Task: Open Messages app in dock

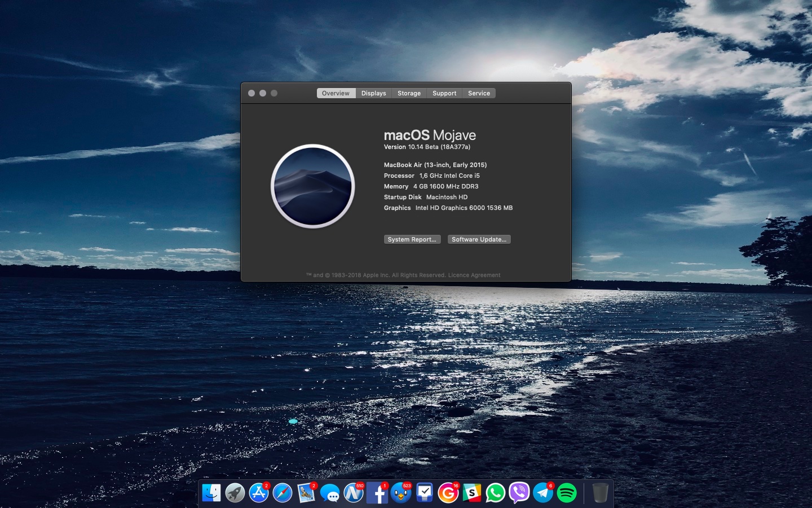Action: coord(330,493)
